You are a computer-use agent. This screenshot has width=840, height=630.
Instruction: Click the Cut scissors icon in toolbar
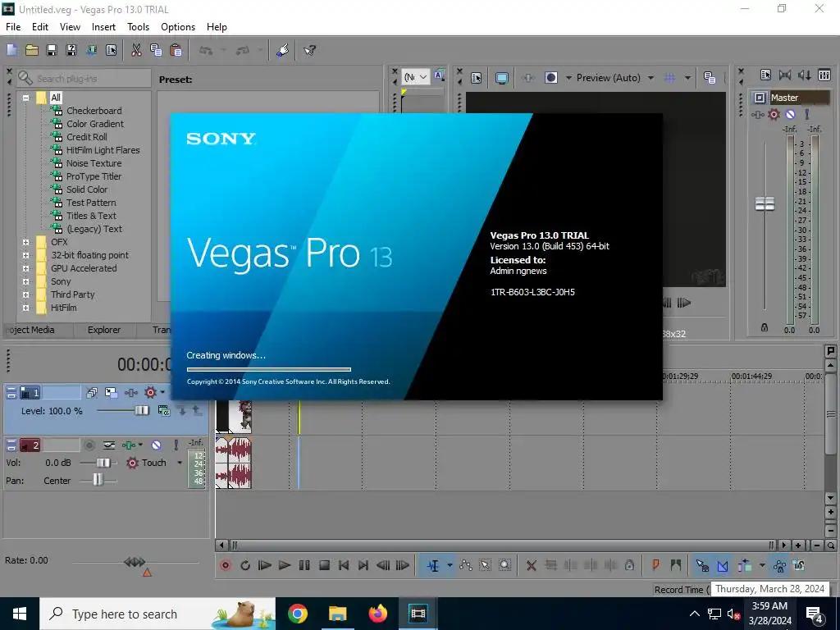(136, 50)
